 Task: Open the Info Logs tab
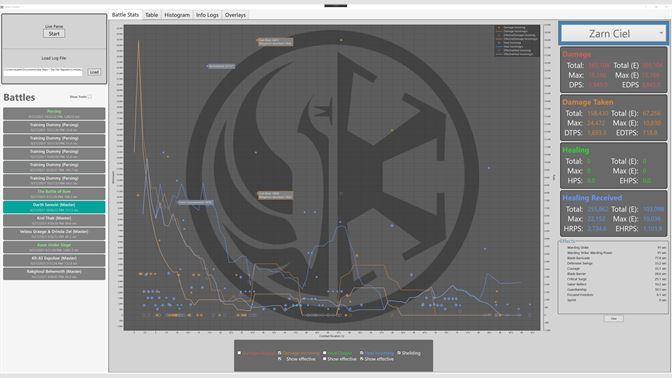click(207, 15)
